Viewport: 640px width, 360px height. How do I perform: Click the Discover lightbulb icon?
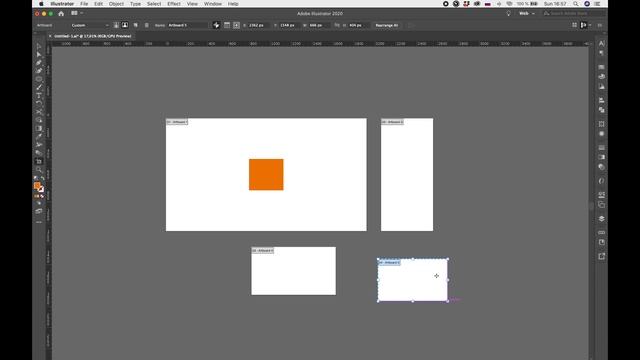(509, 13)
